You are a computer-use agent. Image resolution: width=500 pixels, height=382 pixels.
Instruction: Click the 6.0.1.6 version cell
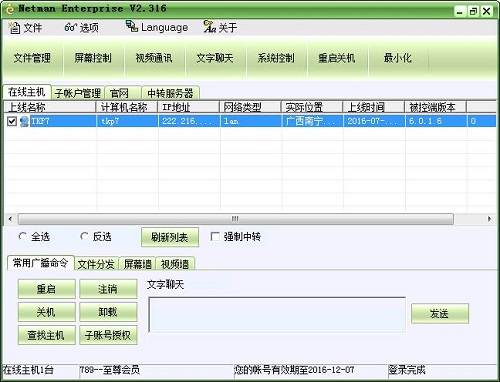coord(435,121)
